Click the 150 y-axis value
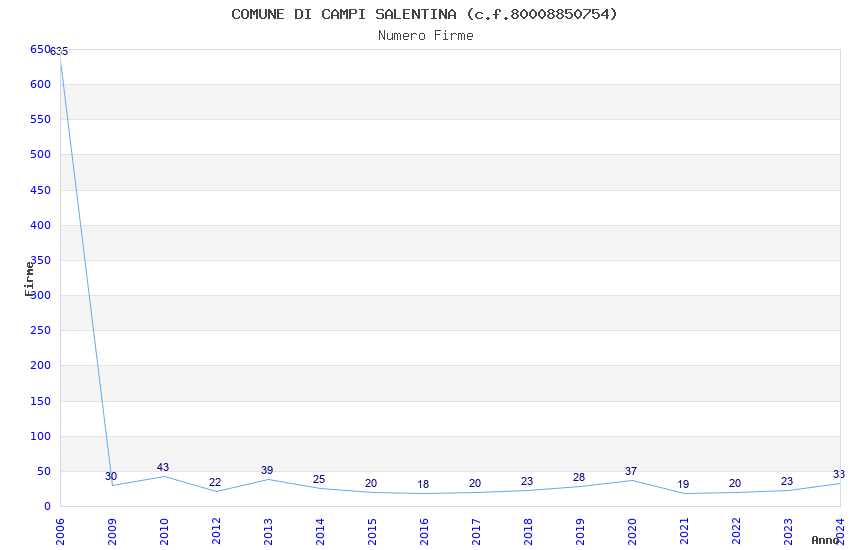This screenshot has width=850, height=550. point(40,401)
